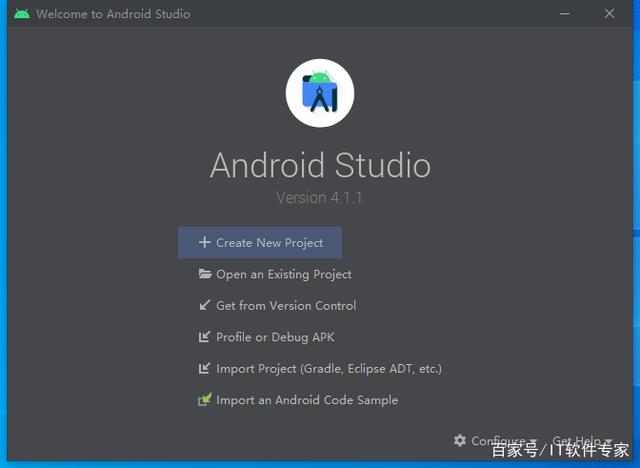The image size is (640, 468).
Task: Click the Configure gear icon
Action: coord(460,440)
